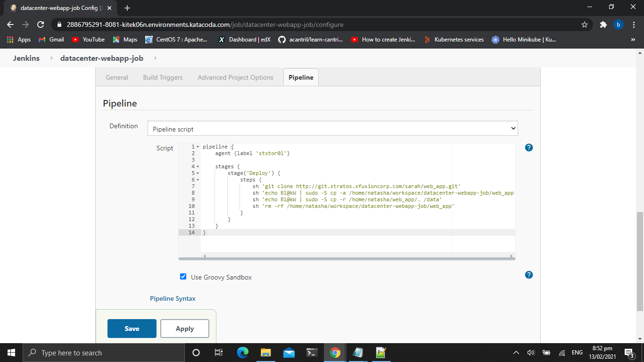Click the help icon beside the Script editor

[x=528, y=148]
